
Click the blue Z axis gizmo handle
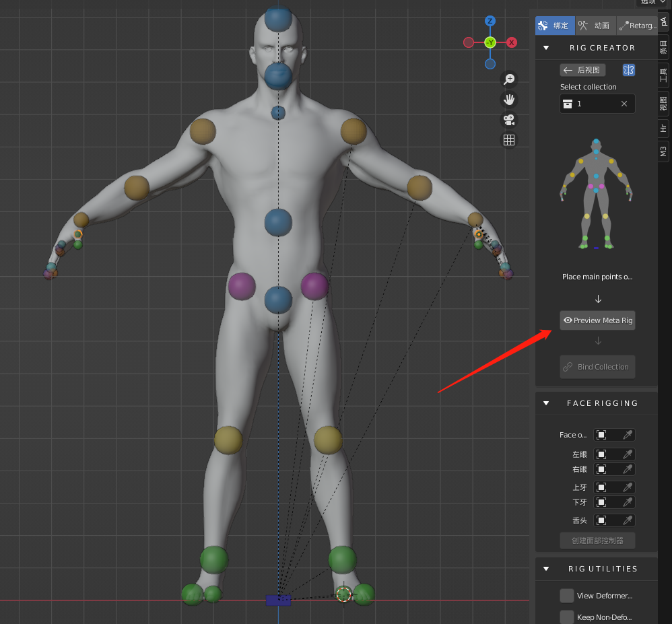coord(490,21)
